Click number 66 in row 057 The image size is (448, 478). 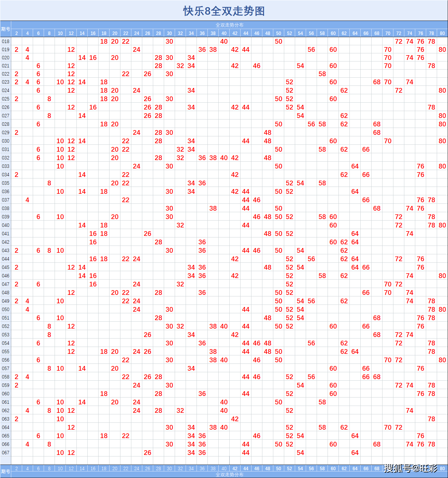(x=366, y=368)
